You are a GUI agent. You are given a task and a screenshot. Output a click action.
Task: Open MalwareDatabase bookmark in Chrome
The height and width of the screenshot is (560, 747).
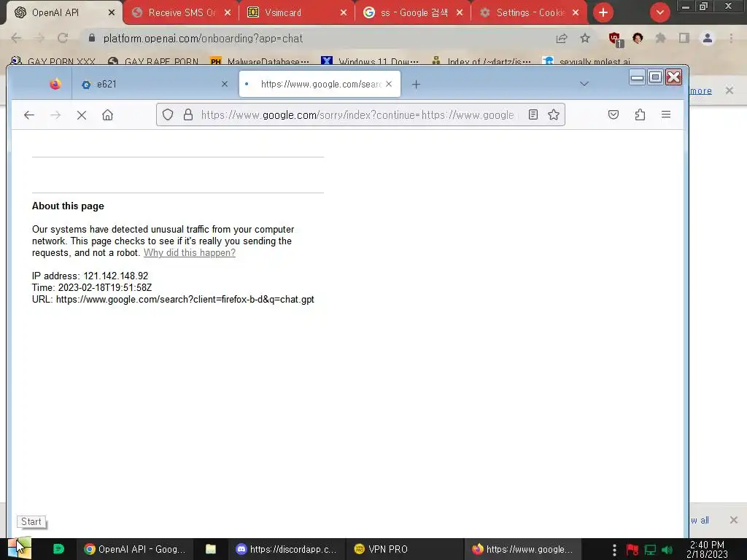[x=260, y=61]
